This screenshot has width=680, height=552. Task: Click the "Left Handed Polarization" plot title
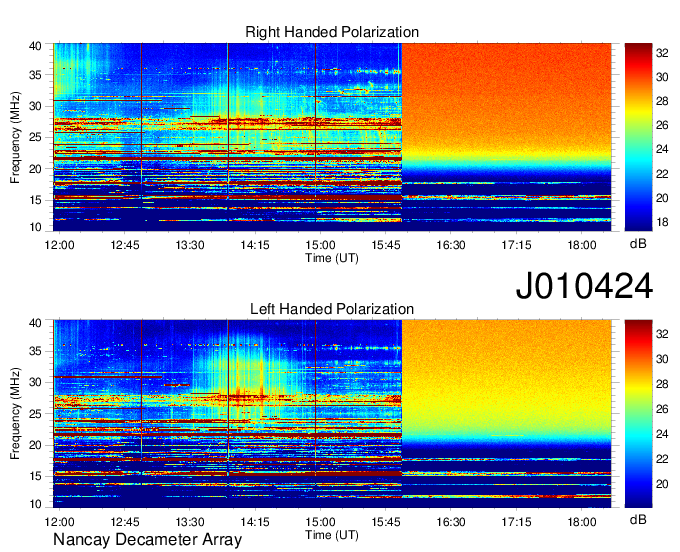pos(332,309)
